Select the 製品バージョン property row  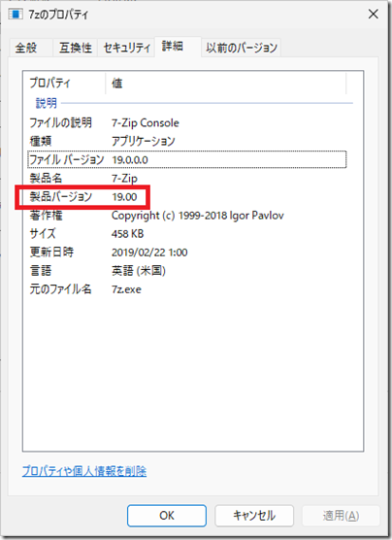click(187, 196)
